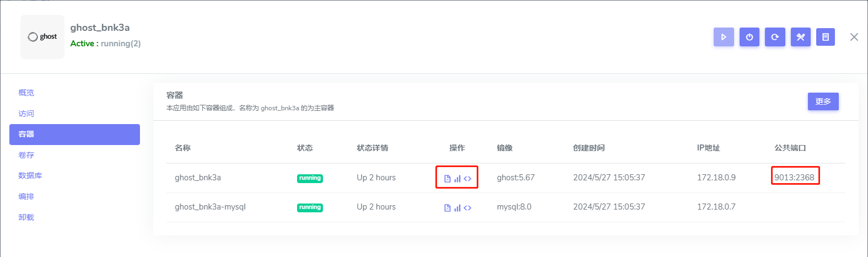Click the crossed tools icon button

click(800, 37)
